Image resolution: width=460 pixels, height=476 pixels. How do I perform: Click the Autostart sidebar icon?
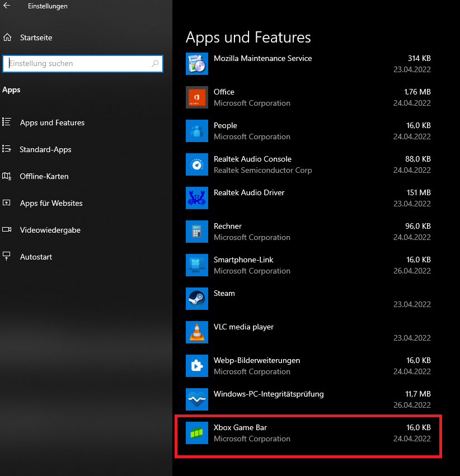point(7,256)
